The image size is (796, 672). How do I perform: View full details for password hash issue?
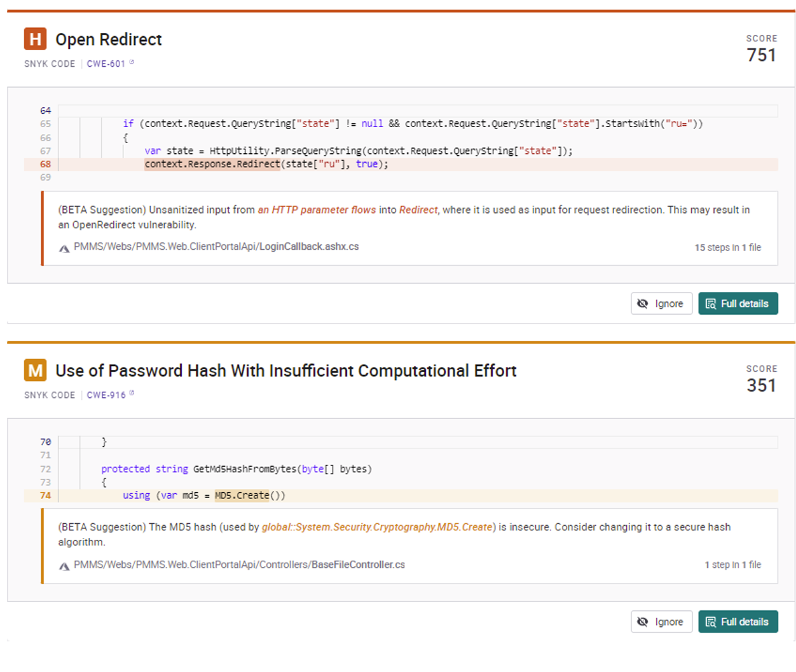[x=738, y=622]
